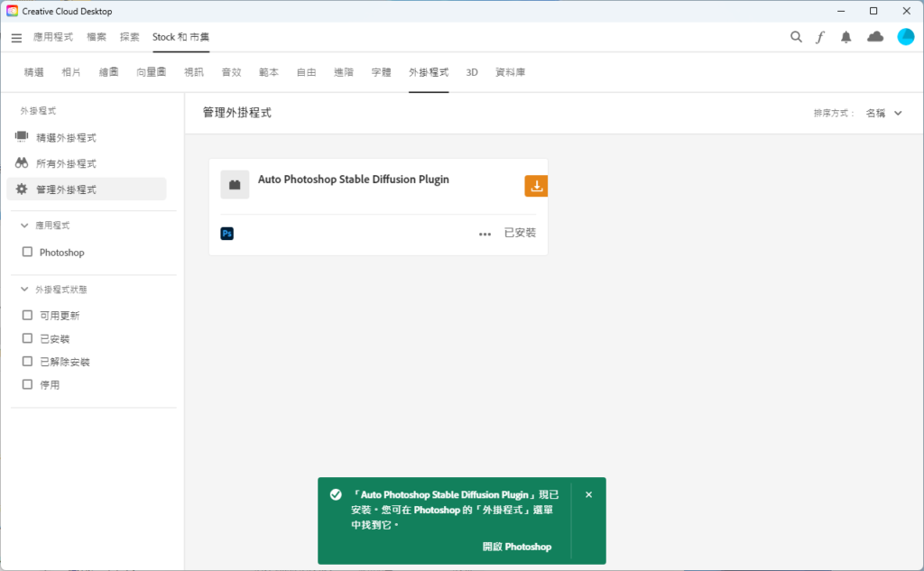Click the Creative Cloud app logo in title bar
This screenshot has height=571, width=924.
13,11
